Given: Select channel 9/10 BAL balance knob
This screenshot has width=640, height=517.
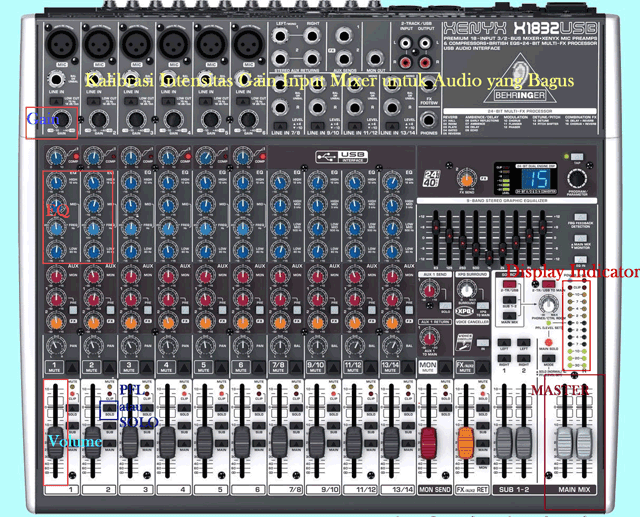Looking at the screenshot, I should pos(317,346).
